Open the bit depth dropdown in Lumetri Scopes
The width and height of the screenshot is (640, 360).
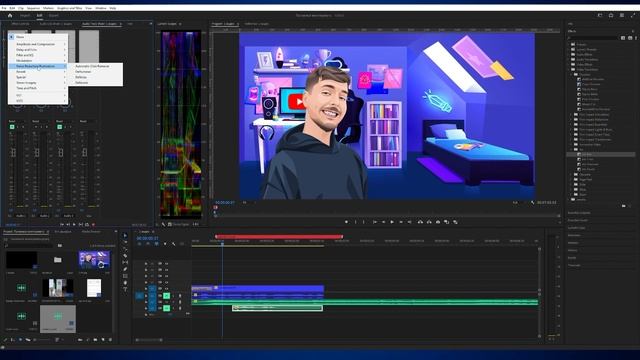pyautogui.click(x=196, y=224)
